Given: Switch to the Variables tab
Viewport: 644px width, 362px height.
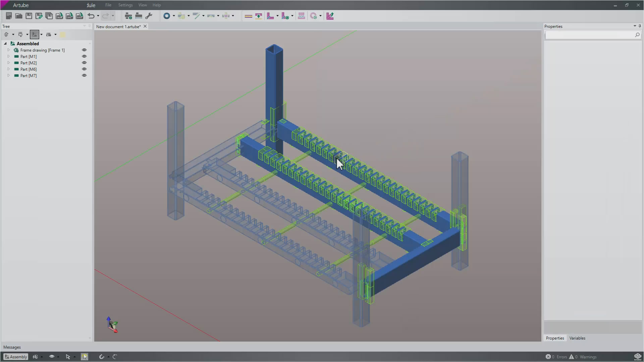Looking at the screenshot, I should [x=577, y=338].
